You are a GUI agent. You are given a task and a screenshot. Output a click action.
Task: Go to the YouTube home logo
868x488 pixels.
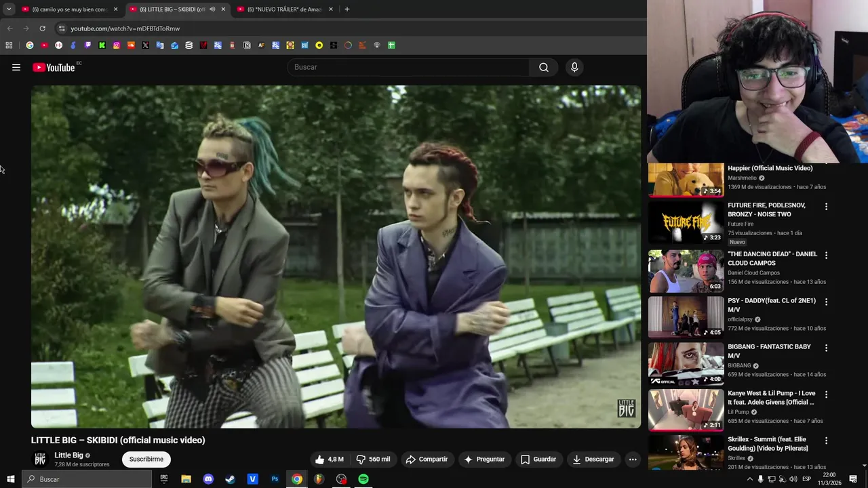[54, 67]
